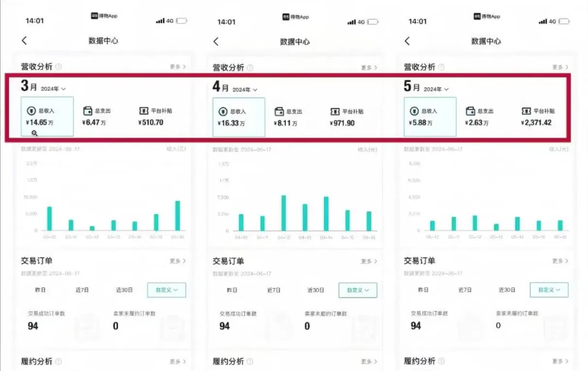Tap the battery icon above the 4月 screen
Screen dimensions: 588x371
373,22
